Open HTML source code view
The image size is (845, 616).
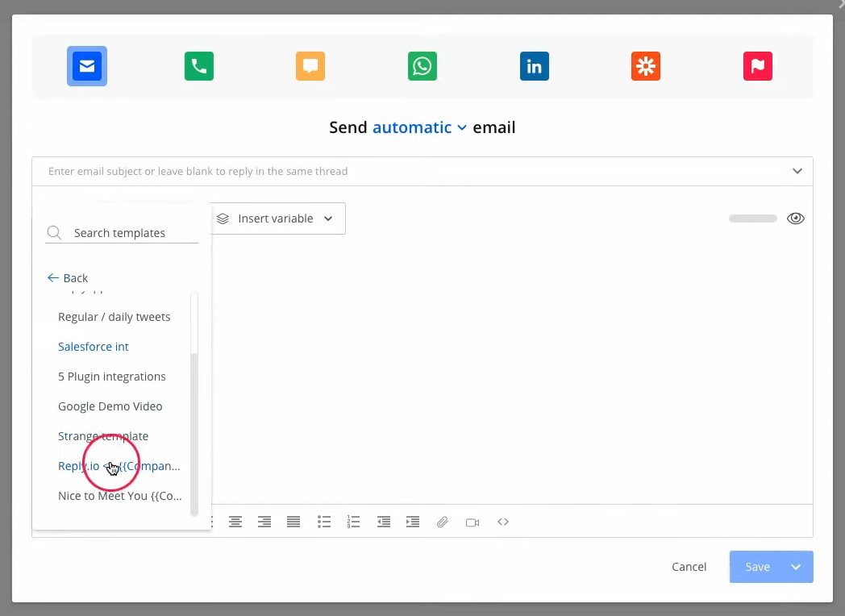[x=503, y=522]
